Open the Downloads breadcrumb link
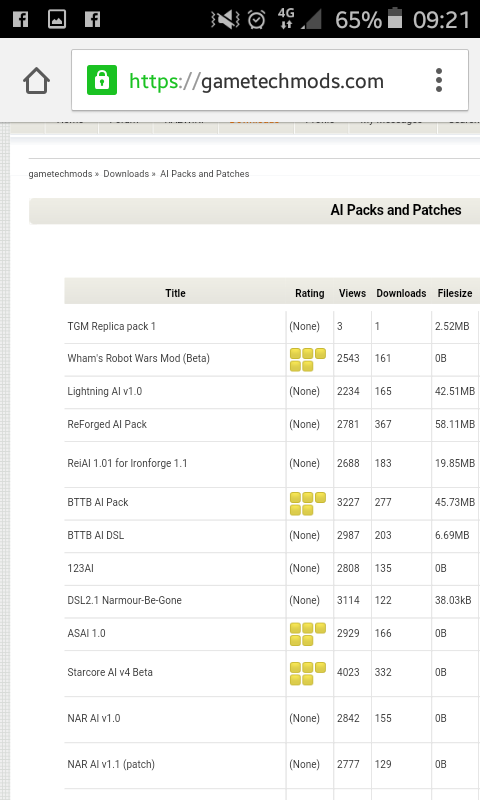Image resolution: width=480 pixels, height=800 pixels. click(x=126, y=173)
